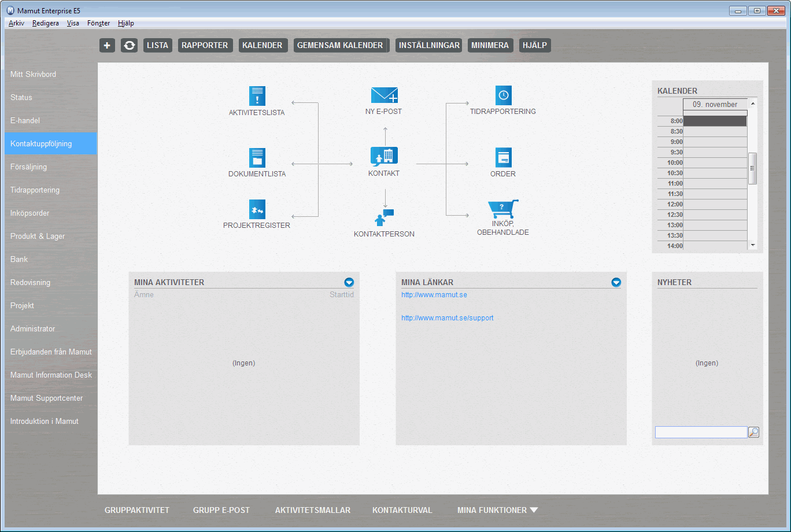Click the plus (new) toolbar icon
The image size is (791, 532).
pos(108,46)
